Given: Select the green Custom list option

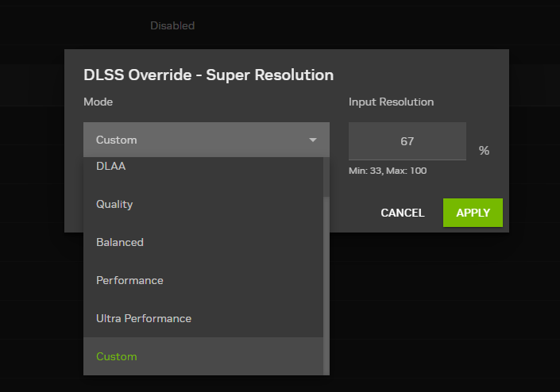Looking at the screenshot, I should click(203, 356).
